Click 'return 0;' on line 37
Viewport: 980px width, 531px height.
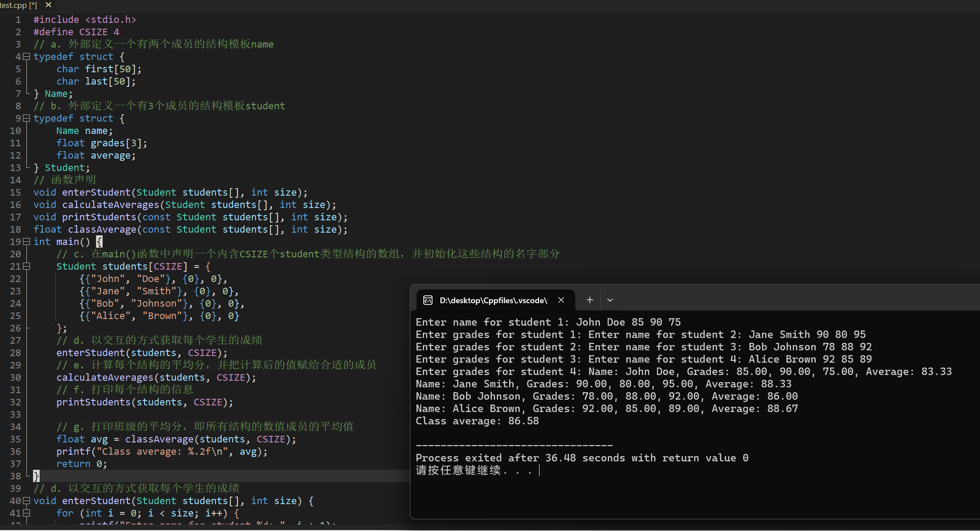tap(81, 464)
